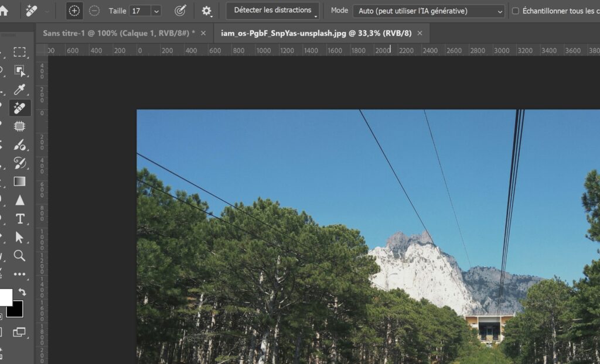Close the iam_os-PgbF_SnpYas-unsplash.jpg tab
Screen dimensions: 600x364
click(420, 33)
